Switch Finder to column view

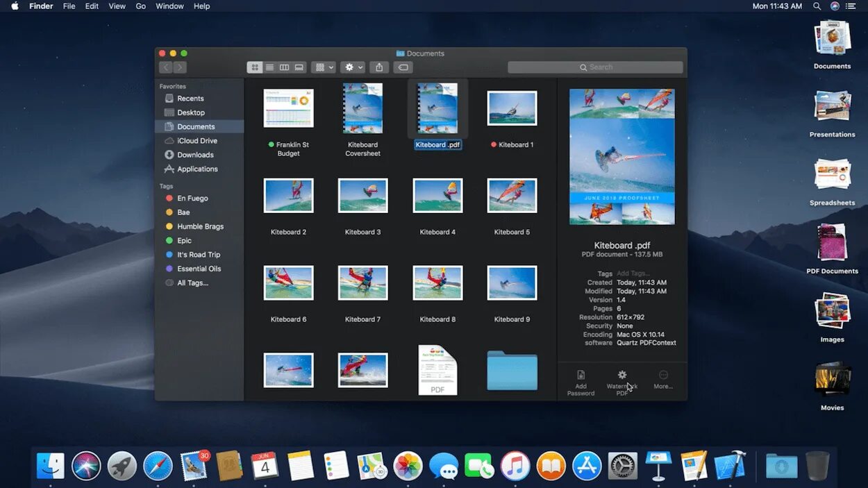(284, 67)
